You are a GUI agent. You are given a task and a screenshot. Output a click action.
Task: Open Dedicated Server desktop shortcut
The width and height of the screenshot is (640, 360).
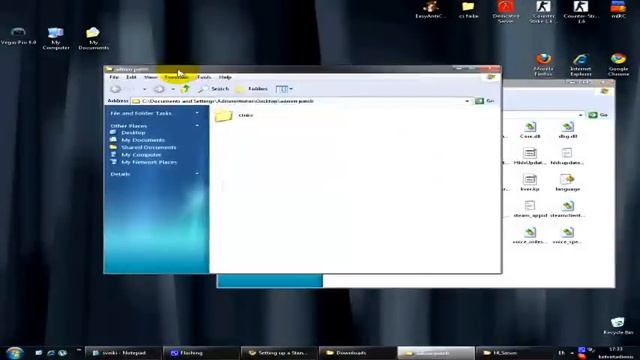[506, 11]
